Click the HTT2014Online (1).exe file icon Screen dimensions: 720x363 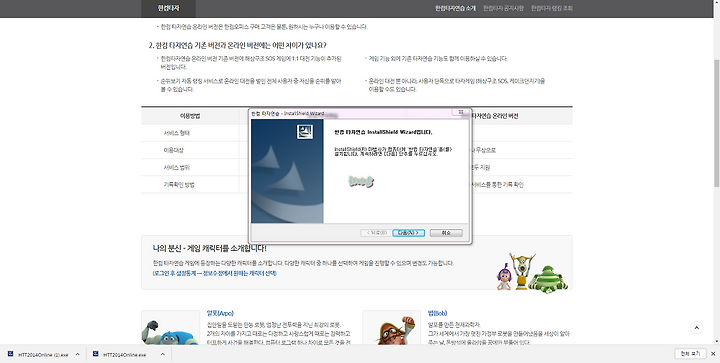pyautogui.click(x=11, y=354)
